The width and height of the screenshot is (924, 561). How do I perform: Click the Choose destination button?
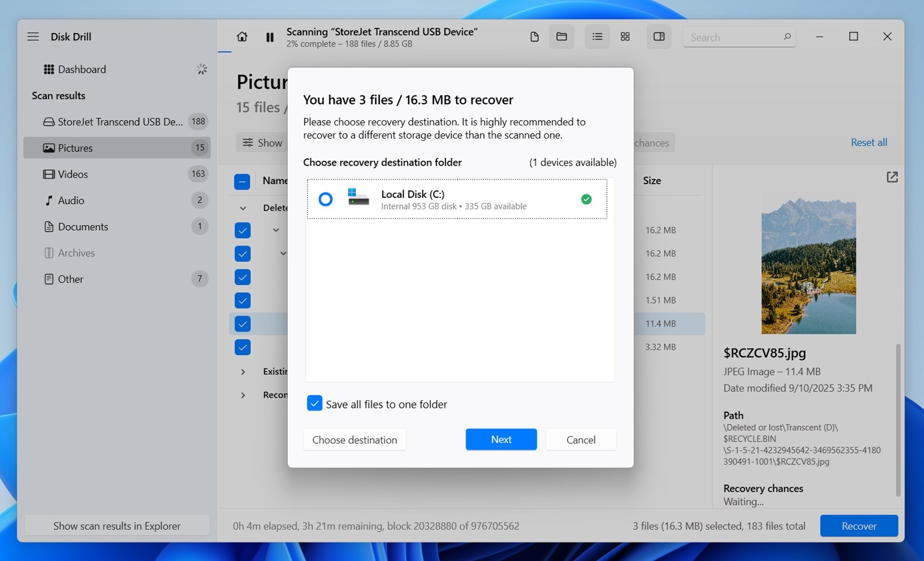point(354,440)
